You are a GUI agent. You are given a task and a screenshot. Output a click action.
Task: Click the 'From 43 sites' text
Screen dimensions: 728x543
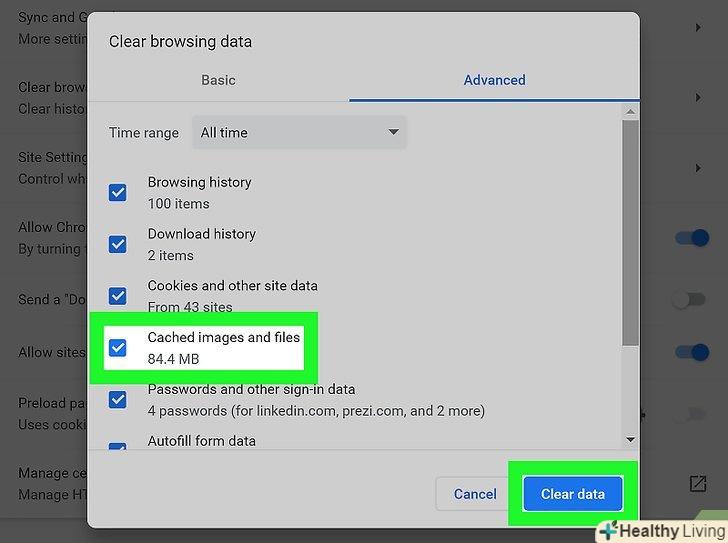pyautogui.click(x=190, y=307)
